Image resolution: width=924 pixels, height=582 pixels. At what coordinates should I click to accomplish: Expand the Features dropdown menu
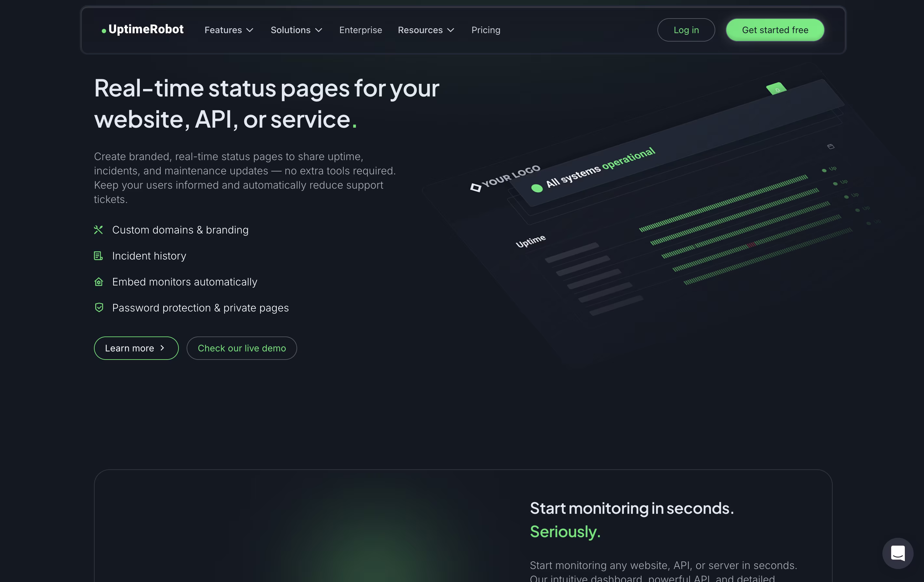229,30
